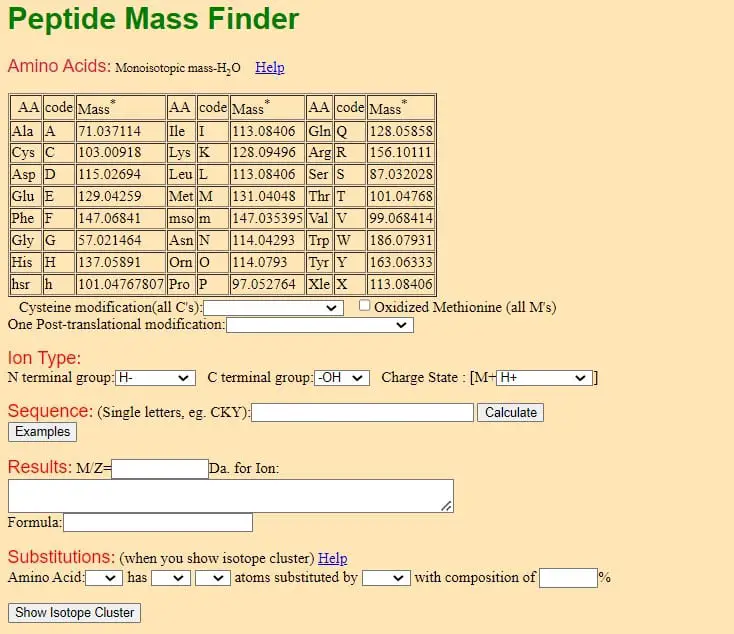Click the Ser mass value 87.032028
The image size is (734, 634).
click(x=401, y=175)
